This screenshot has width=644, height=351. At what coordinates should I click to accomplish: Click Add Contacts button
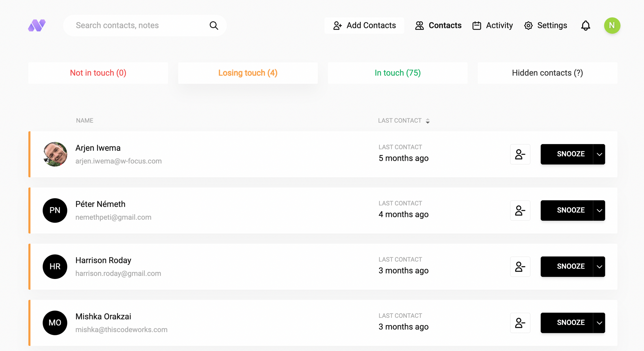[x=364, y=25]
